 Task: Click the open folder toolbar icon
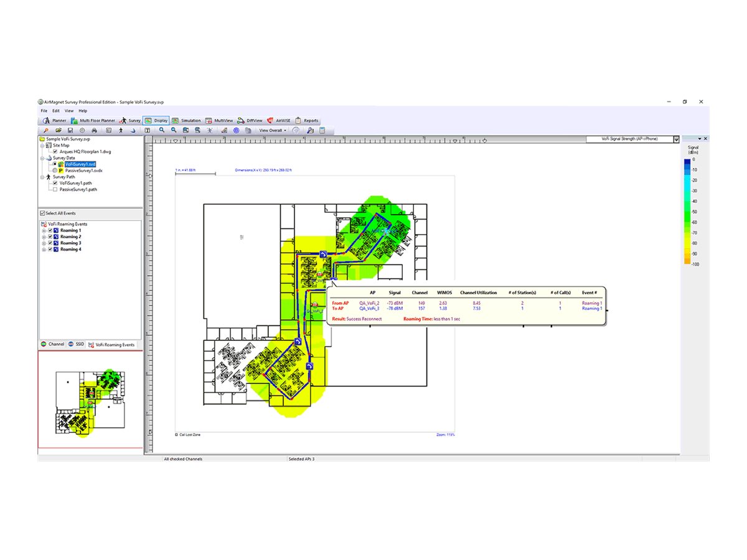coord(58,131)
